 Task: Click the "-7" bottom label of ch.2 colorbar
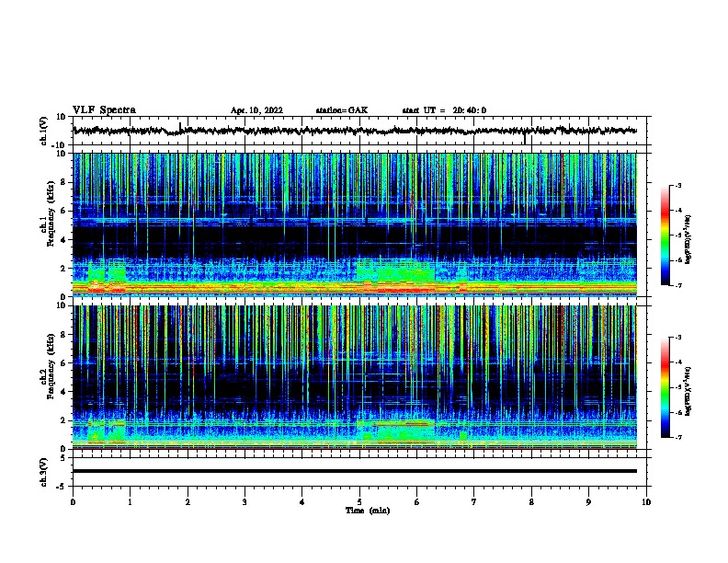[x=677, y=438]
